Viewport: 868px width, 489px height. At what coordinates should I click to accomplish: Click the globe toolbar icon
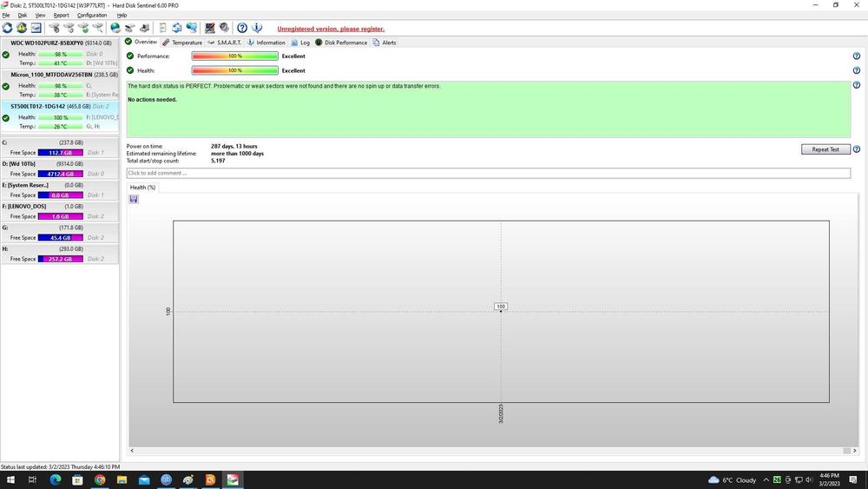(x=115, y=28)
